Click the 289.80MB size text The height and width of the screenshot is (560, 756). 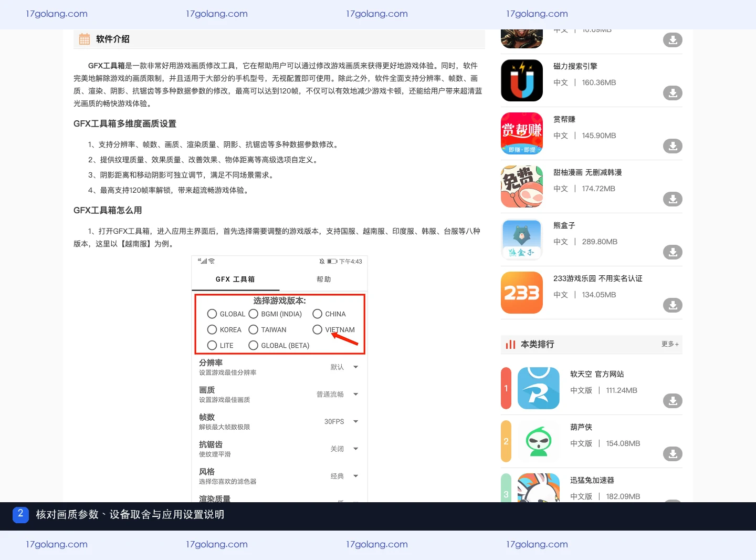600,242
